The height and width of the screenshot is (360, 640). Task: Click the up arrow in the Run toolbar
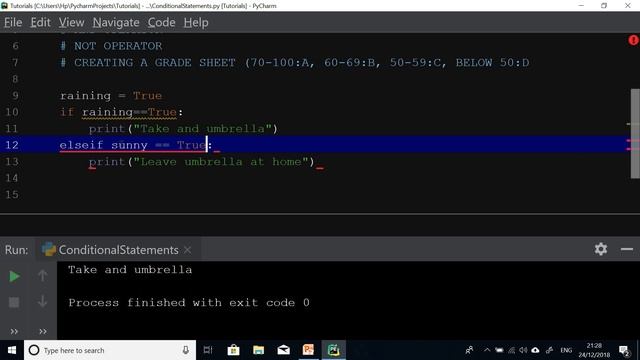pyautogui.click(x=42, y=276)
